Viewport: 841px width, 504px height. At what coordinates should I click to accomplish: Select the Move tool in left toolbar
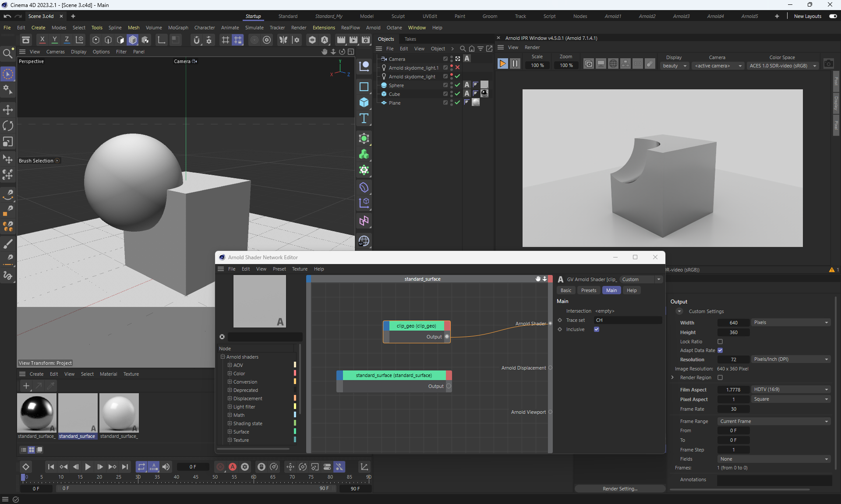pos(8,109)
